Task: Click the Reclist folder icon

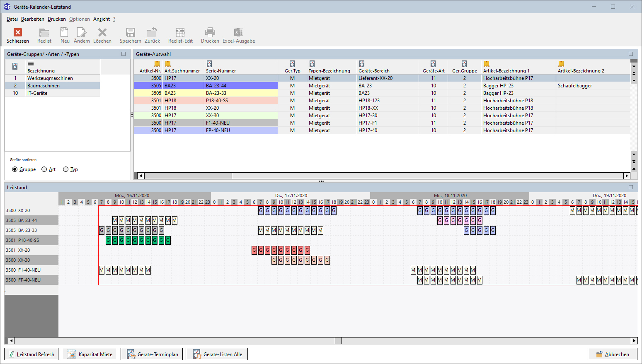Action: pyautogui.click(x=44, y=32)
